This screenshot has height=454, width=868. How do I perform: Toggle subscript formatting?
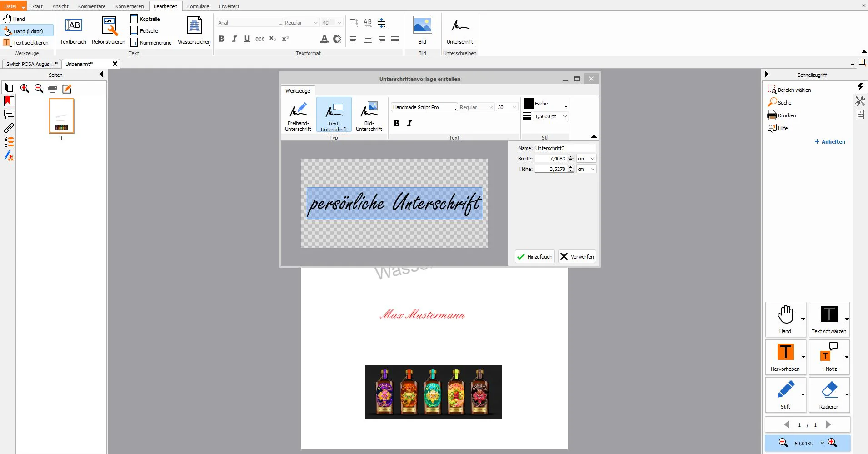point(273,39)
